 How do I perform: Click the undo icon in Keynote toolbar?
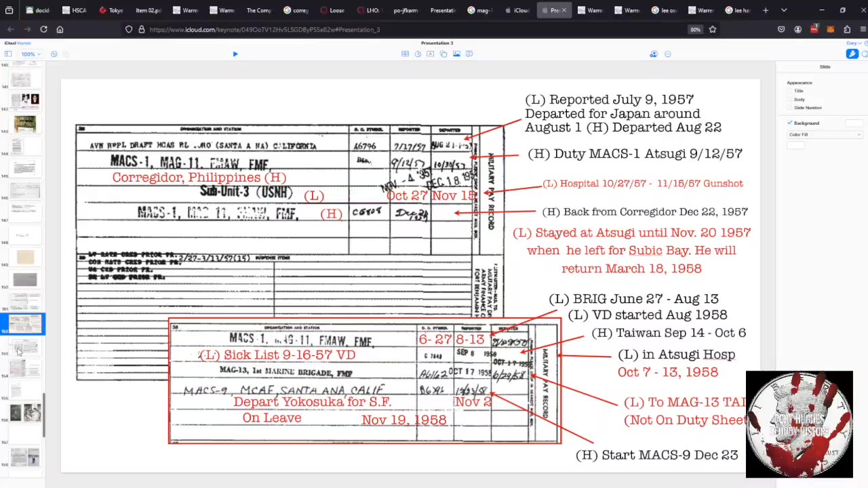coord(54,54)
